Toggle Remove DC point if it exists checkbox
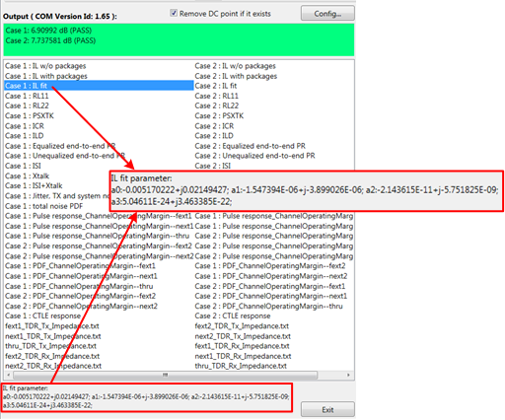Image resolution: width=505 pixels, height=420 pixels. (174, 13)
